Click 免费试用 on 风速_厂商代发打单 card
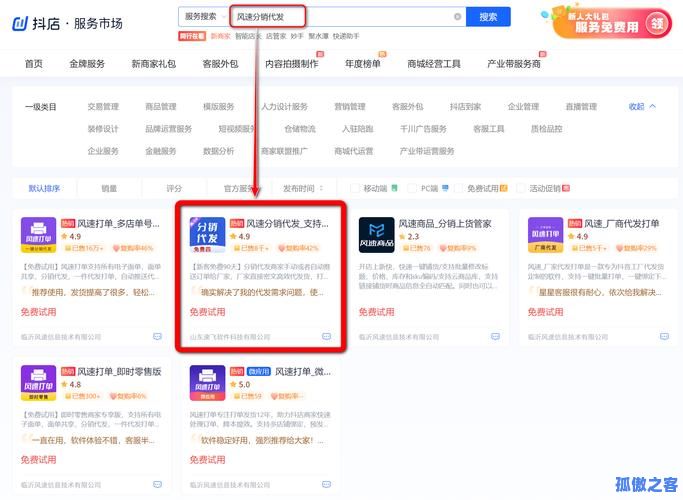This screenshot has height=500, width=683. [545, 312]
